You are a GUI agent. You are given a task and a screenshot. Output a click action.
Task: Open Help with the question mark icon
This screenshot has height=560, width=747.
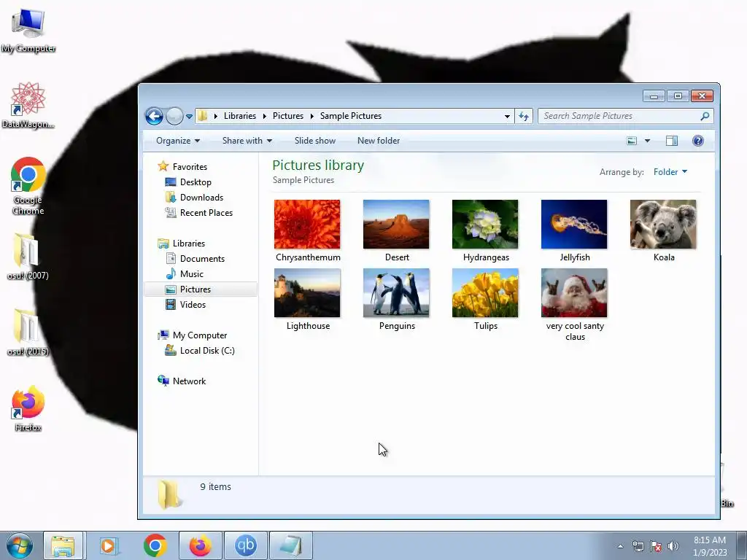698,141
